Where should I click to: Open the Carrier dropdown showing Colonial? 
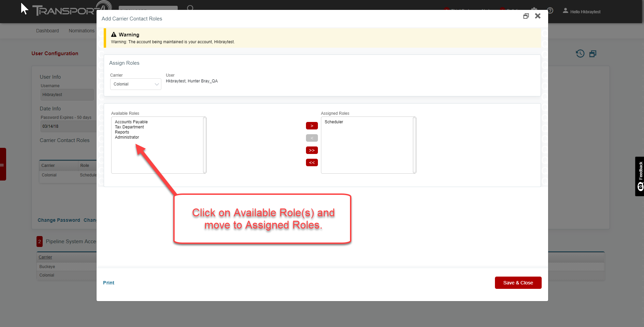[x=135, y=84]
